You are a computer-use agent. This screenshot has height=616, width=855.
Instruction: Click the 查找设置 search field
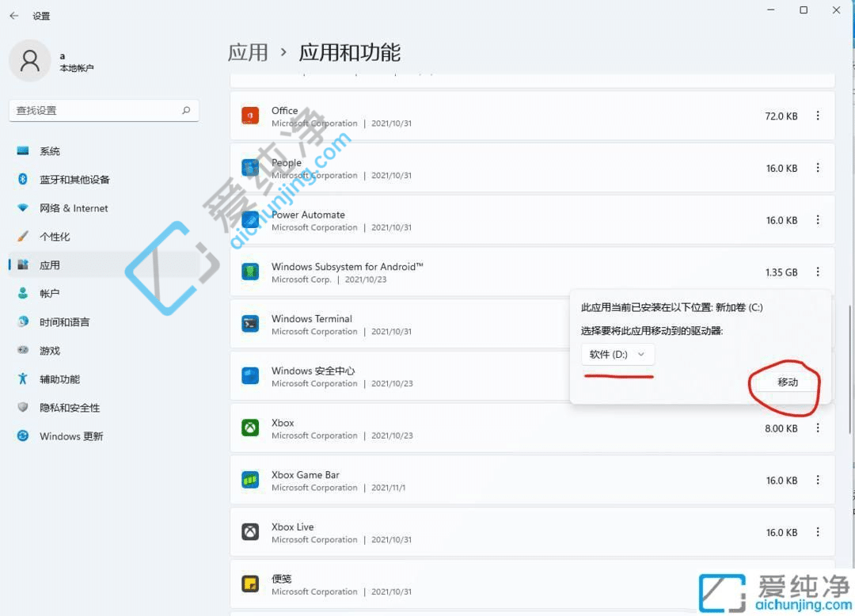coord(104,111)
